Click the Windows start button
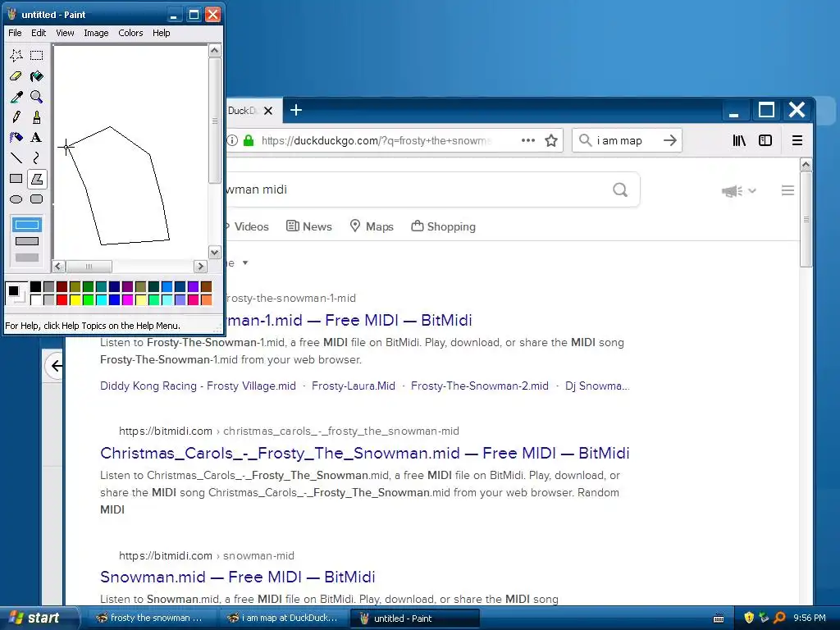 click(39, 619)
